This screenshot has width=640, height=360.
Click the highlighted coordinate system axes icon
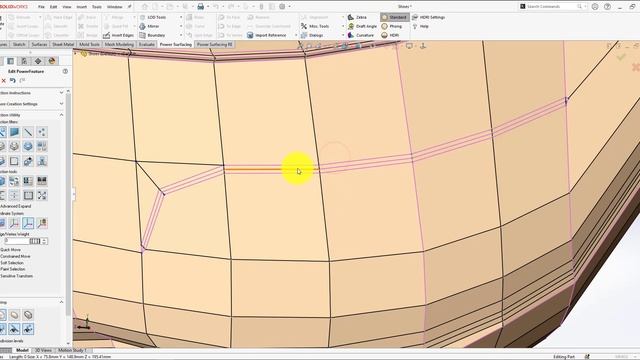28,223
